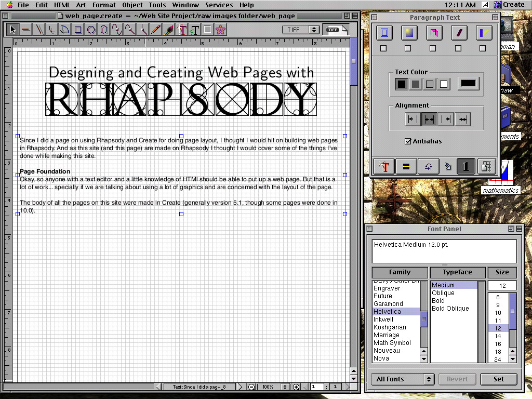Click the text inspector tab with red T

(384, 167)
